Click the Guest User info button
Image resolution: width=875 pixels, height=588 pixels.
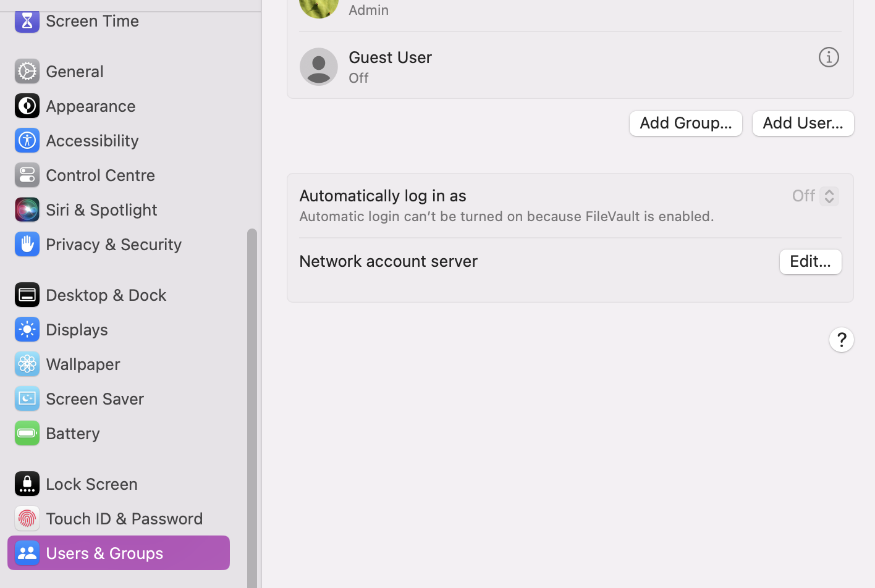(x=829, y=57)
